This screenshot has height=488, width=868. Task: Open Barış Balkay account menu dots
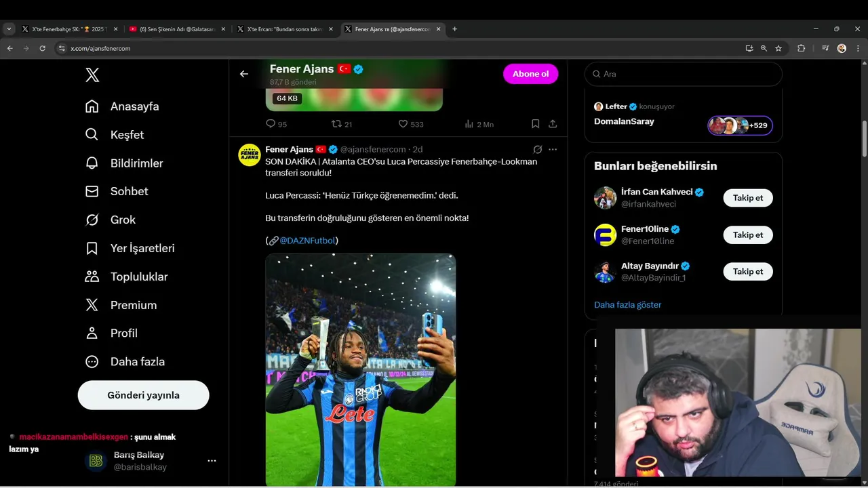[212, 461]
